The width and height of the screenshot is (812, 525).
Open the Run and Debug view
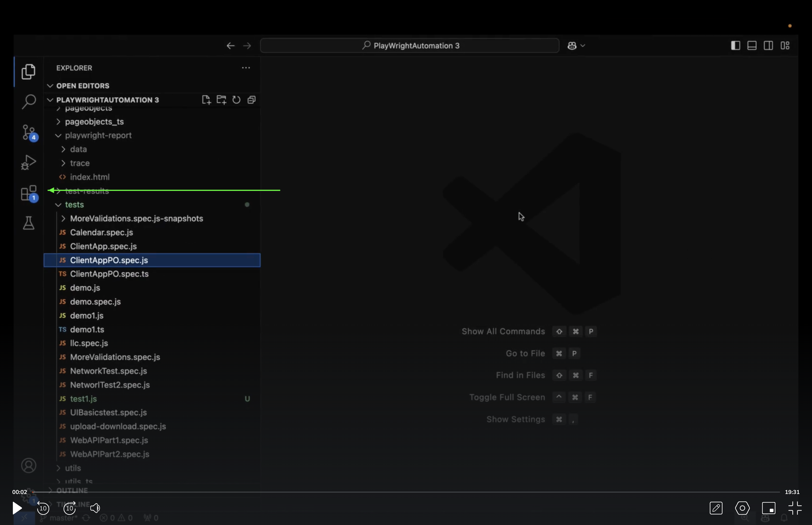[29, 162]
